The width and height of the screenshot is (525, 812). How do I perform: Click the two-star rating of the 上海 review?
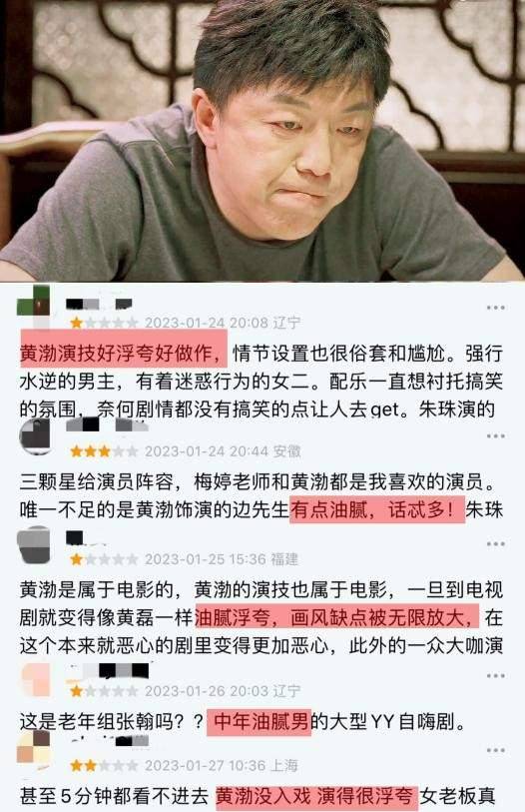click(x=104, y=765)
